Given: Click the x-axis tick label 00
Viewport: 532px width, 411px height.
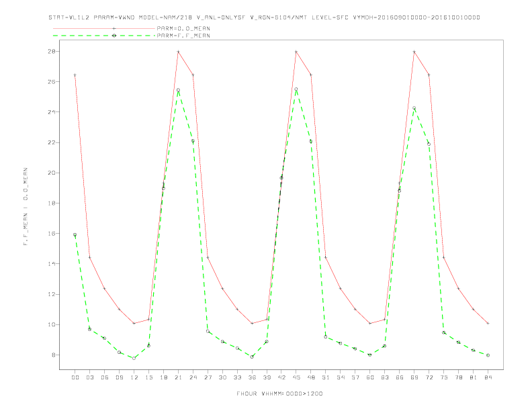Looking at the screenshot, I should [75, 377].
